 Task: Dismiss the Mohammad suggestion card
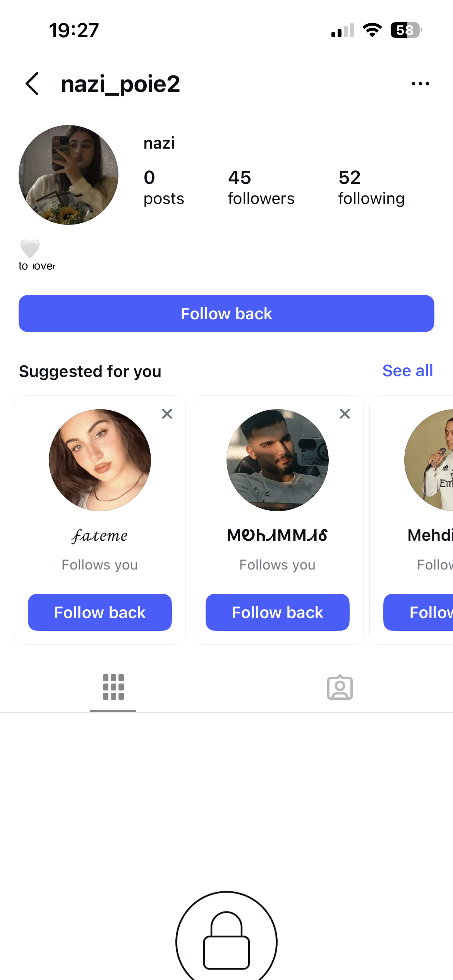pyautogui.click(x=345, y=414)
